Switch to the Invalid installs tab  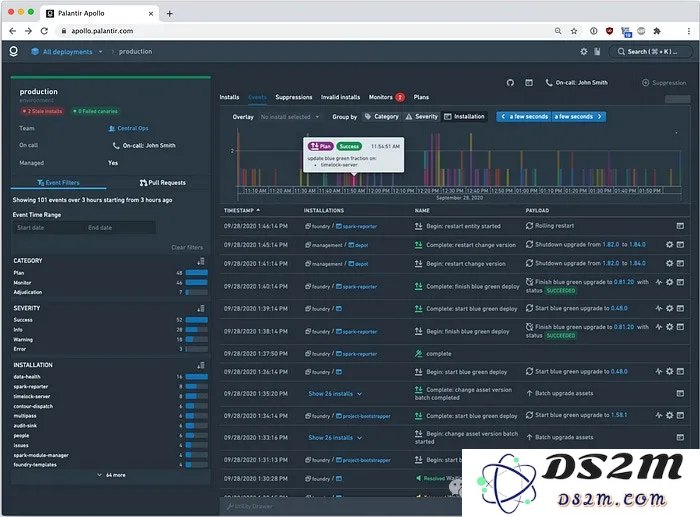[x=340, y=97]
